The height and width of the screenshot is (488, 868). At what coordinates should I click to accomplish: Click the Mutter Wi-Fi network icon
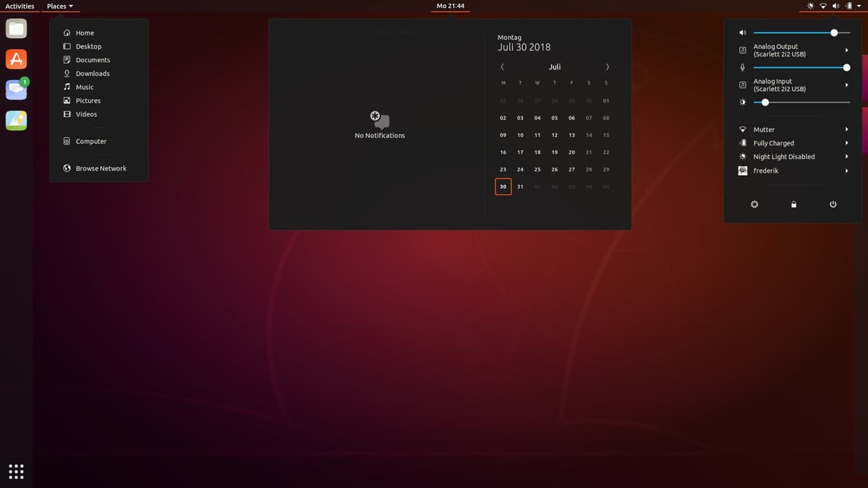[742, 129]
